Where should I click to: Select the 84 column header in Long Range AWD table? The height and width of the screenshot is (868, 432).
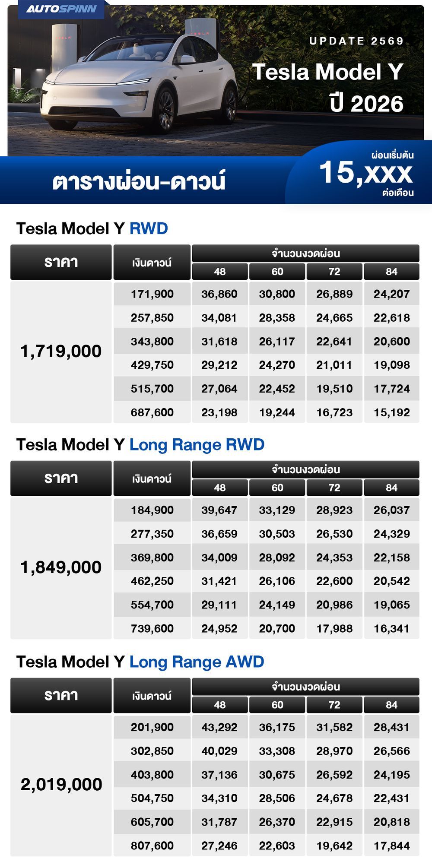pos(391,705)
